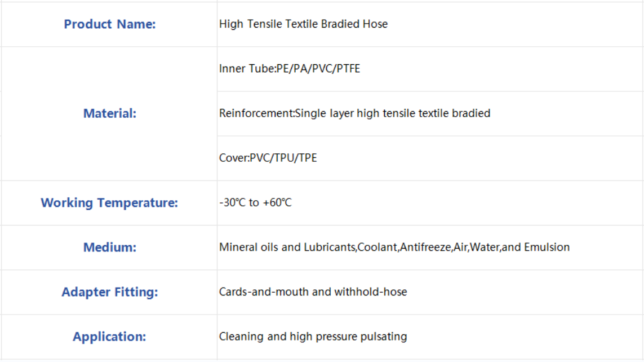Click the Cleaning and high pressure pulsating cell
The width and height of the screenshot is (644, 362).
point(430,337)
